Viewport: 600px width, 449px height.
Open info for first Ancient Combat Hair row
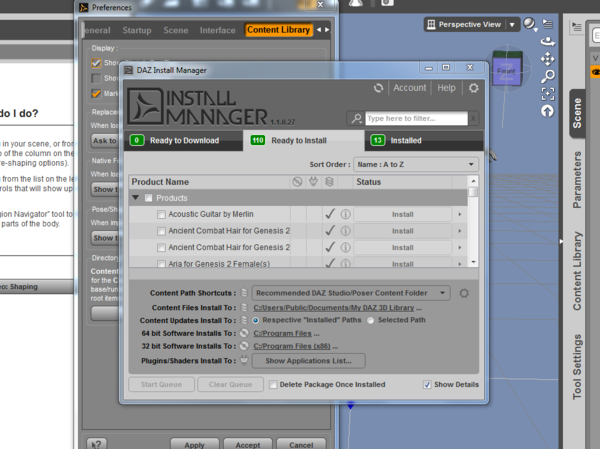[345, 231]
